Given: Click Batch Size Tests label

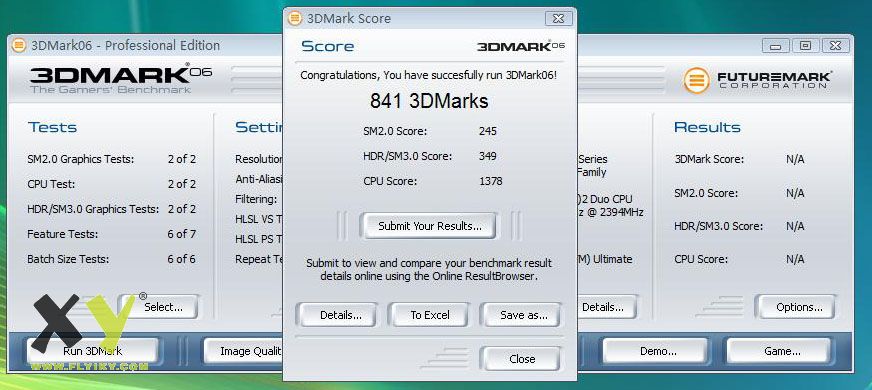Looking at the screenshot, I should pos(68,259).
